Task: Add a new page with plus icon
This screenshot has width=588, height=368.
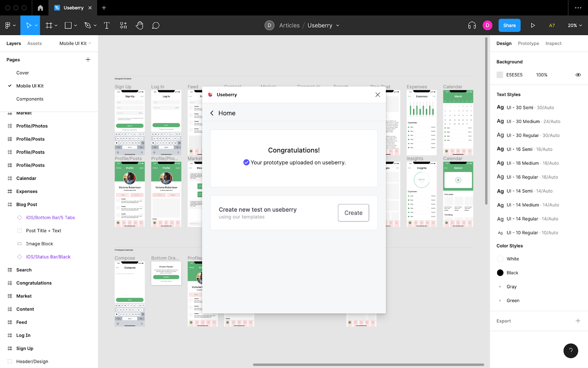Action: [x=88, y=60]
